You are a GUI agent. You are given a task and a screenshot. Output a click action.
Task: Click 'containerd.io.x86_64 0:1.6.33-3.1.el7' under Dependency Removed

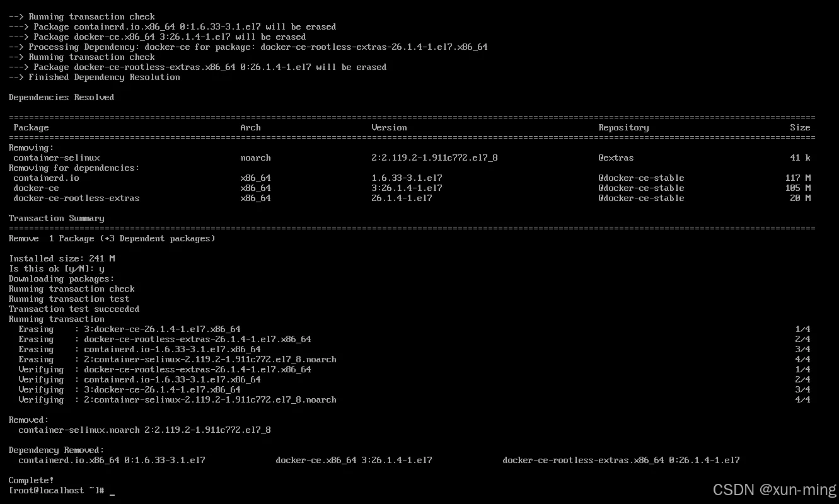(112, 460)
